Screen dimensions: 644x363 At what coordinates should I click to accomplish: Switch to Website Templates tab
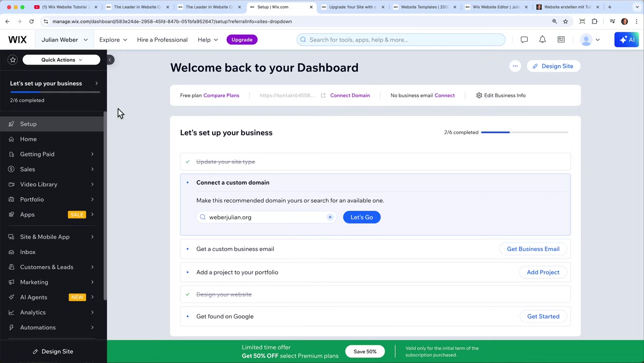tap(424, 7)
